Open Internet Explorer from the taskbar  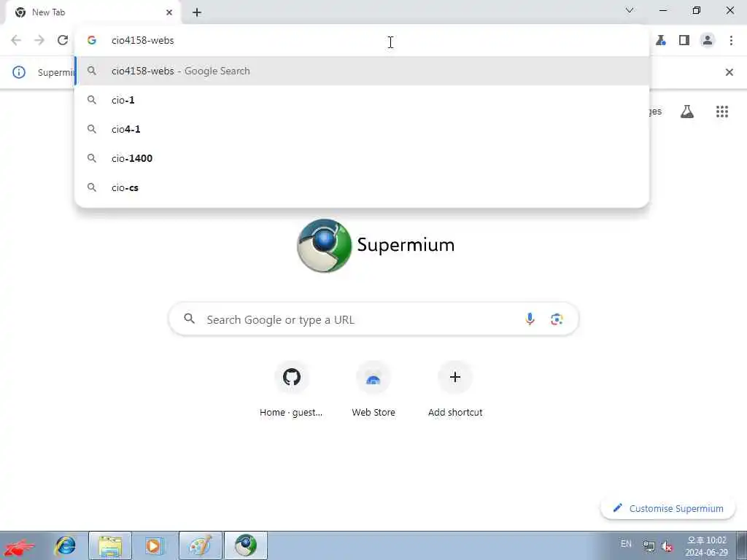click(x=66, y=545)
